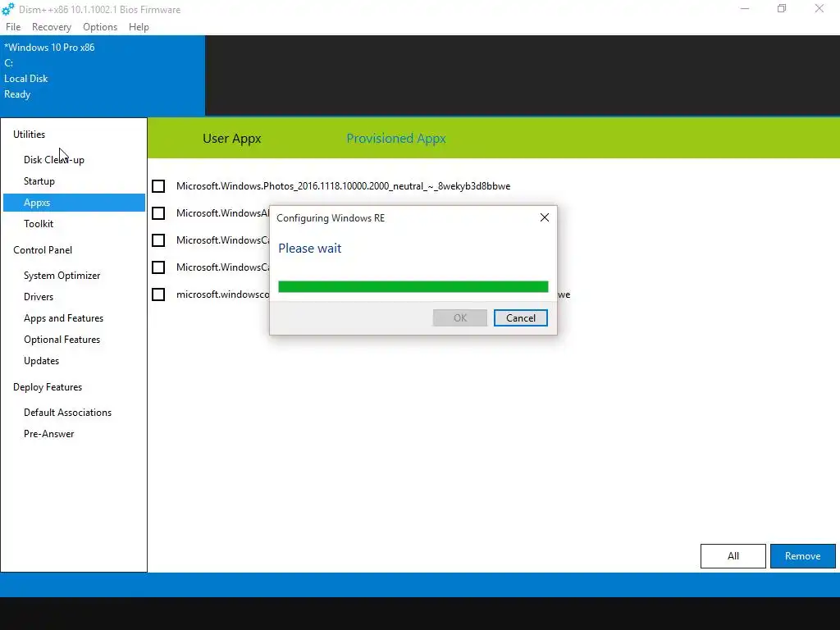Tick the Microsoft.WindowsAl… package checkbox
840x630 pixels.
click(x=158, y=213)
